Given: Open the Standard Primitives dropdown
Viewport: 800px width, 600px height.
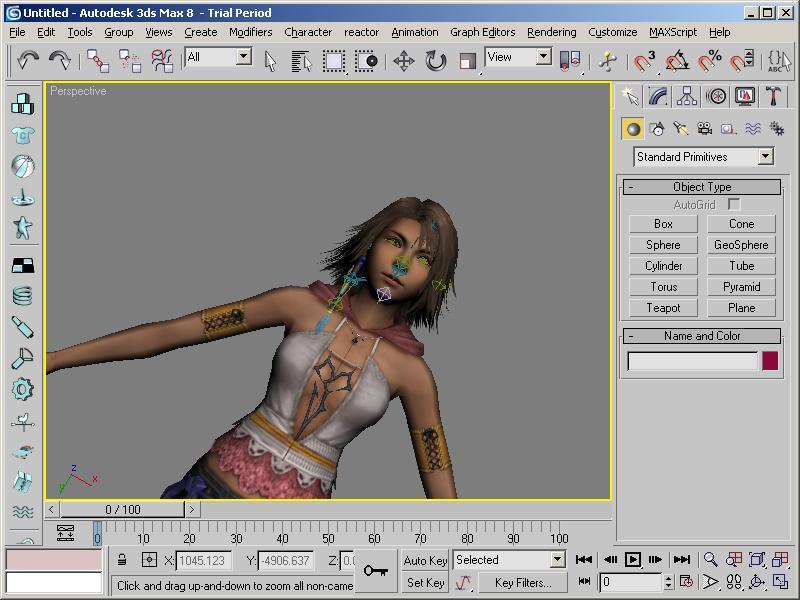Looking at the screenshot, I should [x=765, y=157].
